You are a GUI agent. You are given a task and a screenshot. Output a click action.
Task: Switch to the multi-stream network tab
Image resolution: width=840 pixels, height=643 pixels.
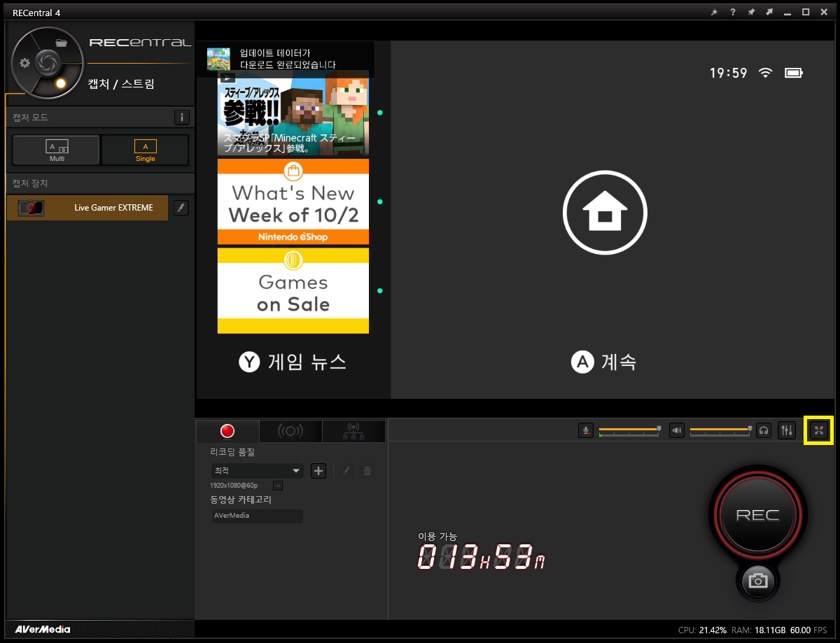click(x=353, y=431)
